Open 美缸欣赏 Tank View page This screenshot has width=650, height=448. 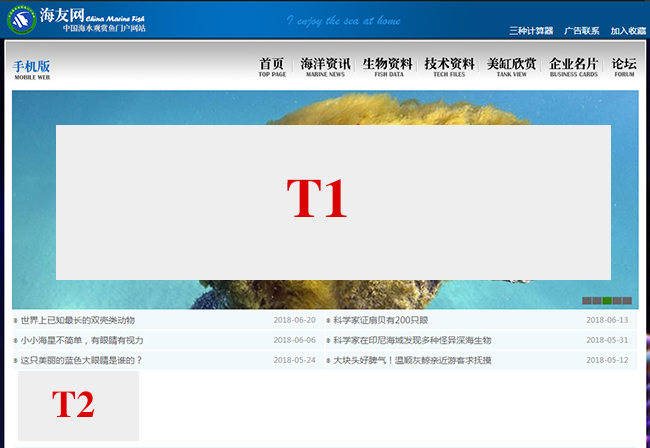tap(511, 67)
